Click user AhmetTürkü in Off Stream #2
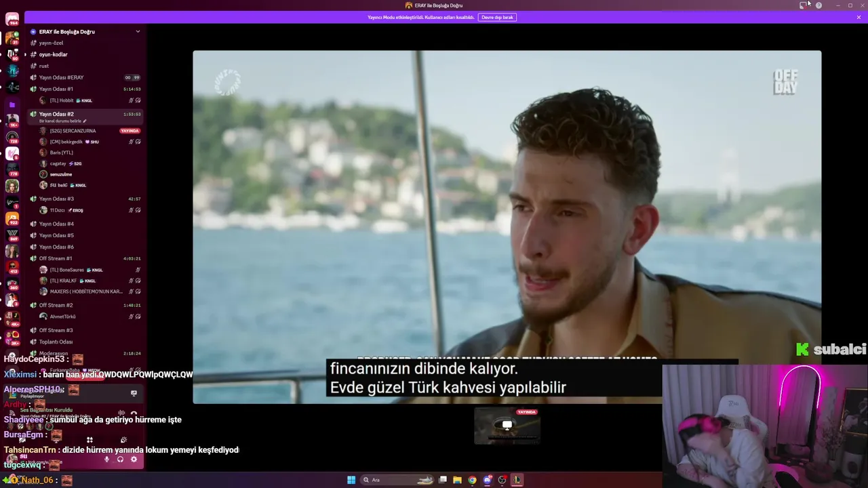Screen dimensions: 868x488 click(90, 317)
